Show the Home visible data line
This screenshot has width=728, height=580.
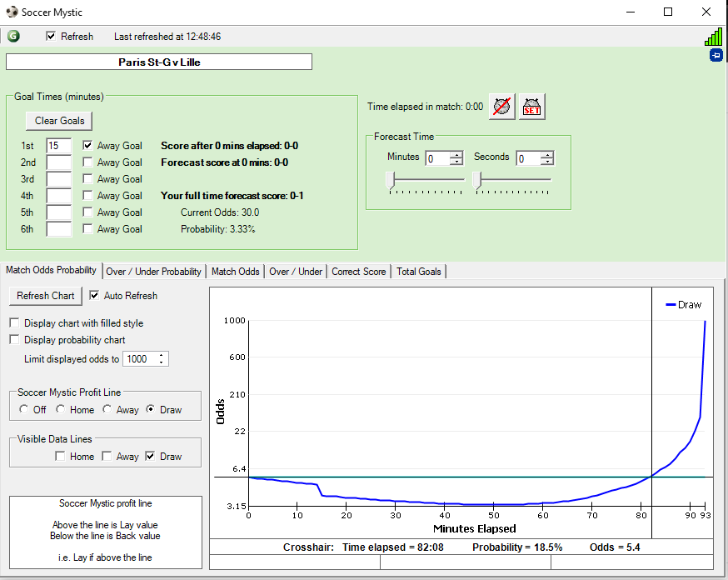click(60, 456)
